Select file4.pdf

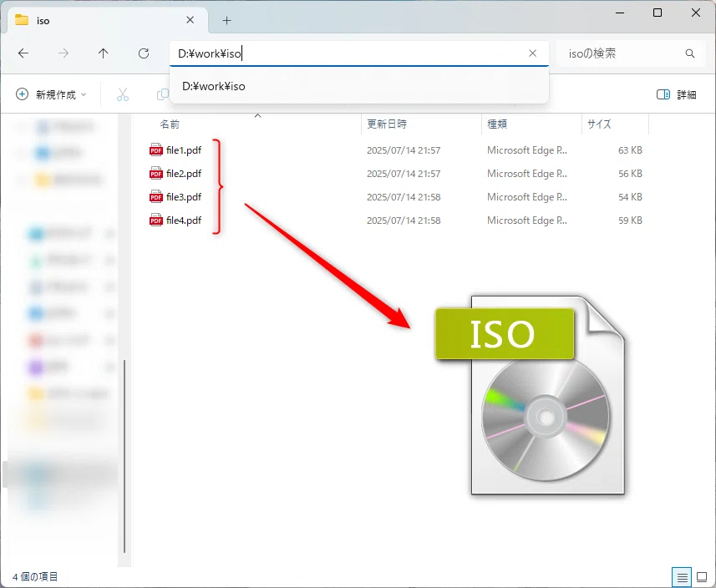pos(184,220)
